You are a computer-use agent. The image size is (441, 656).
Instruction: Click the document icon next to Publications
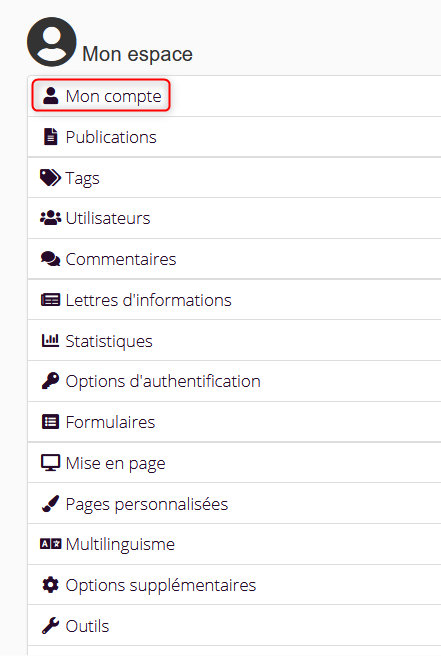tap(51, 137)
